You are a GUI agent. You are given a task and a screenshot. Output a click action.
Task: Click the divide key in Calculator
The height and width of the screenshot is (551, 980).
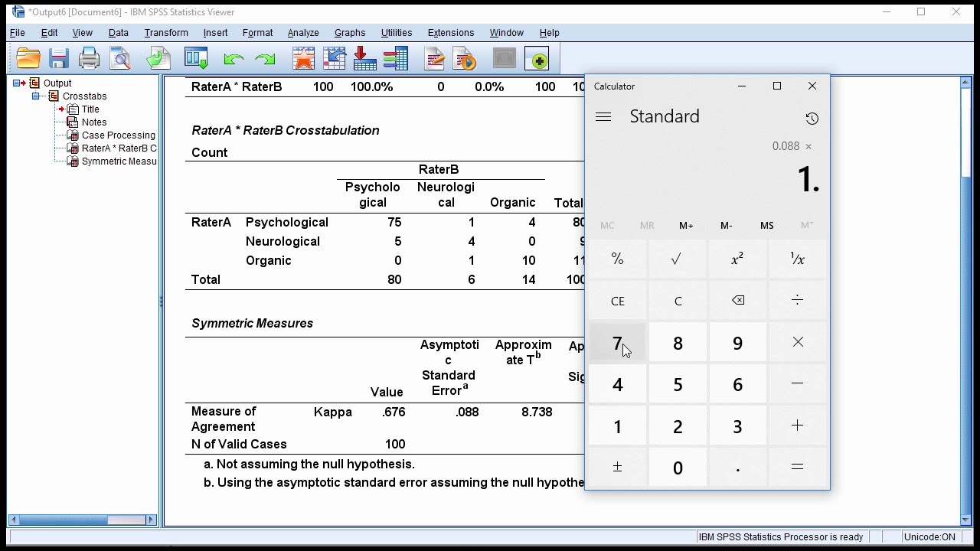tap(798, 301)
